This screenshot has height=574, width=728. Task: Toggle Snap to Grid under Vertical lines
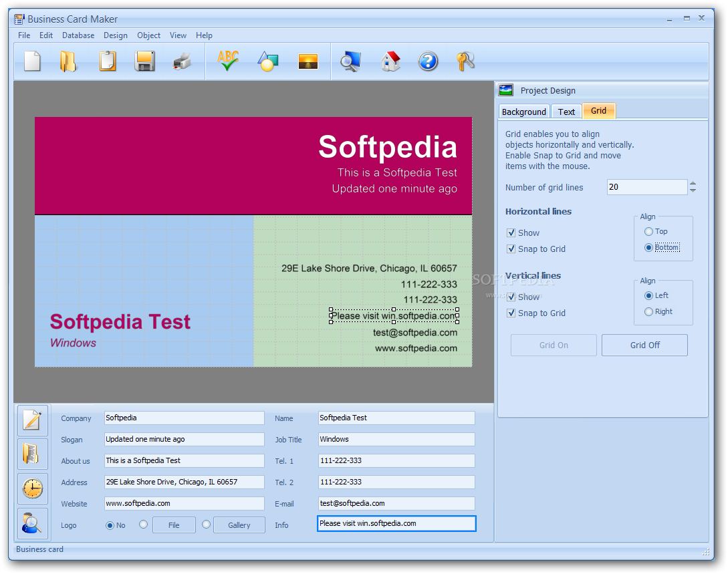click(x=511, y=313)
